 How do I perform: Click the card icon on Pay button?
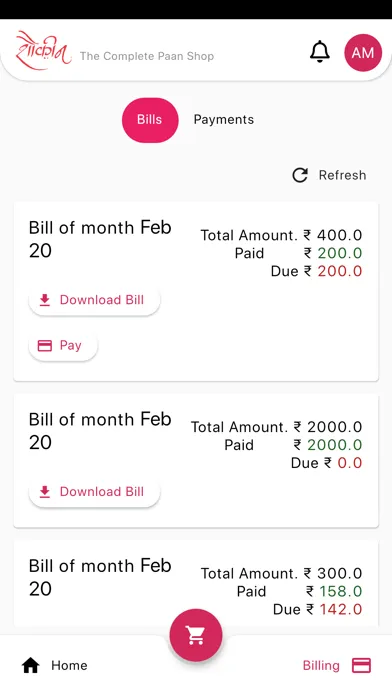click(44, 346)
